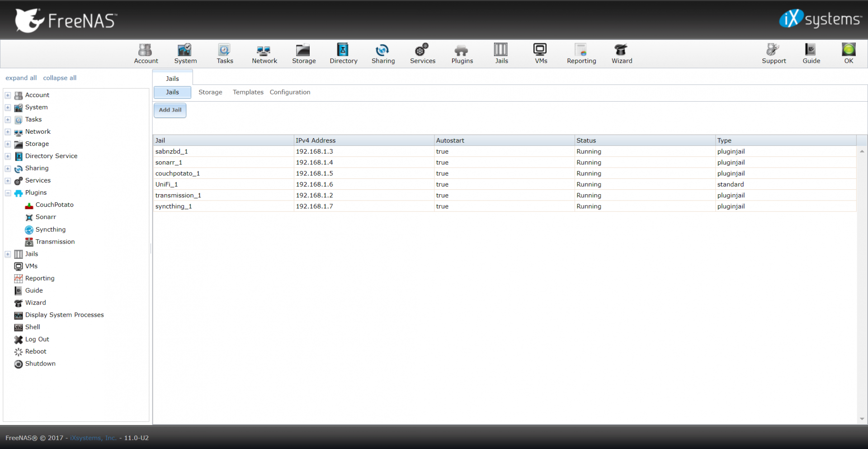This screenshot has height=449, width=868.
Task: Switch to the Configuration sub-tab
Action: 290,92
